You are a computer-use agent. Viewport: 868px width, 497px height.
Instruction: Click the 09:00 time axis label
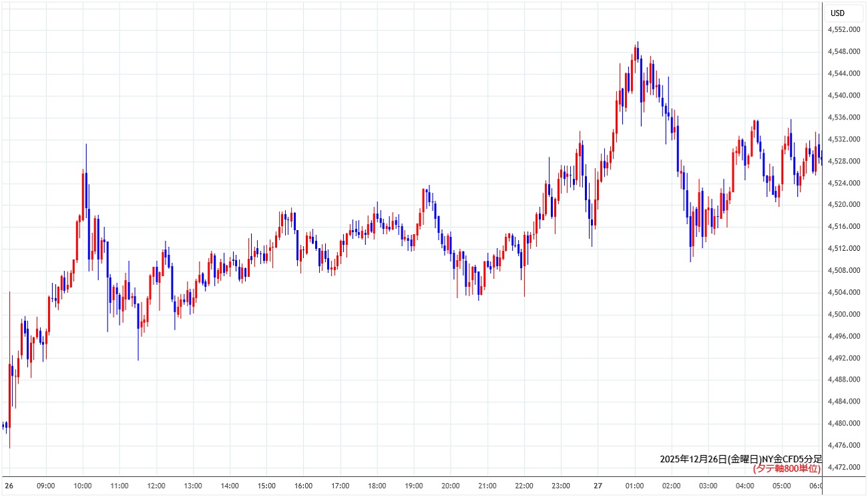pos(46,486)
